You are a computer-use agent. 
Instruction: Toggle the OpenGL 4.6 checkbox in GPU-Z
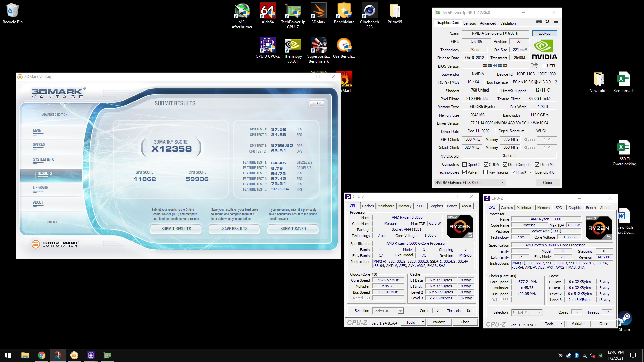[x=532, y=172]
